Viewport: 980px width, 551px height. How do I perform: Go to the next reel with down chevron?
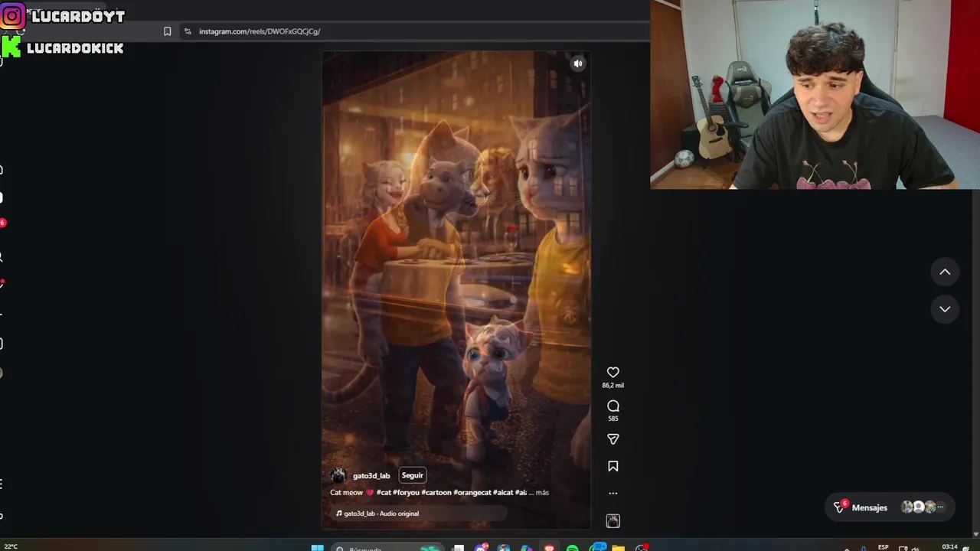[x=945, y=309]
